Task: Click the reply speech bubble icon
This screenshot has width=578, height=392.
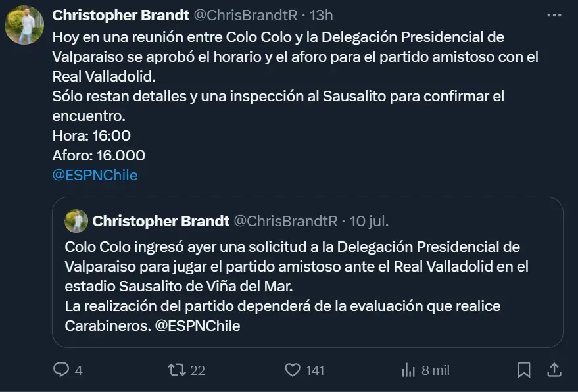Action: click(61, 370)
